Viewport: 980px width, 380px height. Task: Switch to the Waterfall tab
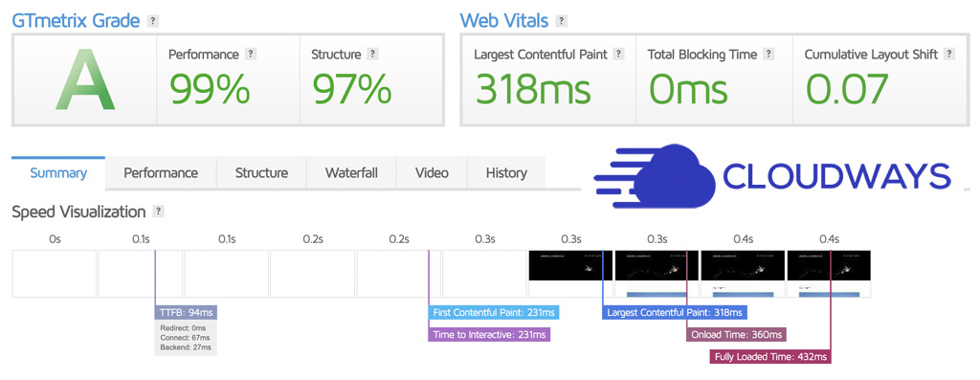(x=351, y=173)
